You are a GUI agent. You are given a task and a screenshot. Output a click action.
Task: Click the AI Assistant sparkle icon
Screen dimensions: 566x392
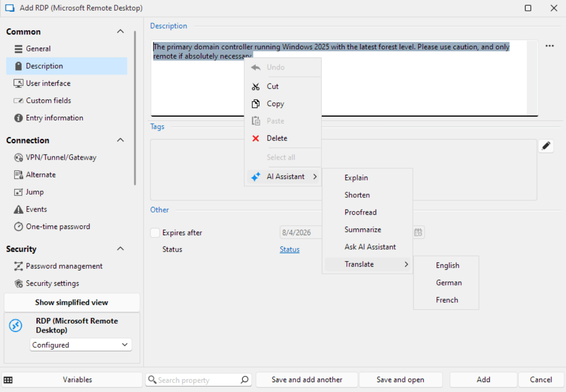(256, 177)
